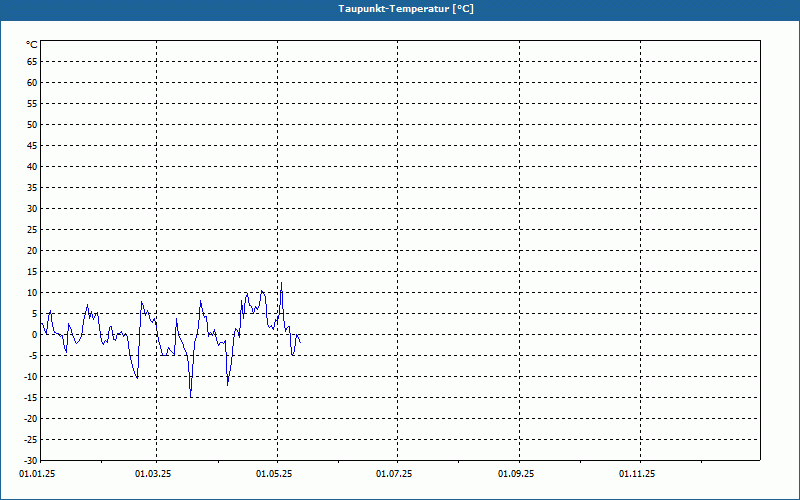Click the -10 axis label
800x500 pixels.
pos(31,377)
